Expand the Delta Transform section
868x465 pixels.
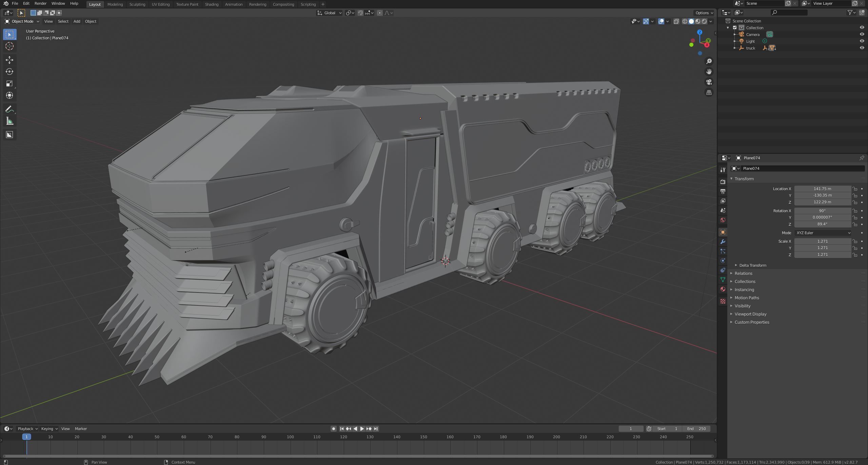click(x=752, y=265)
